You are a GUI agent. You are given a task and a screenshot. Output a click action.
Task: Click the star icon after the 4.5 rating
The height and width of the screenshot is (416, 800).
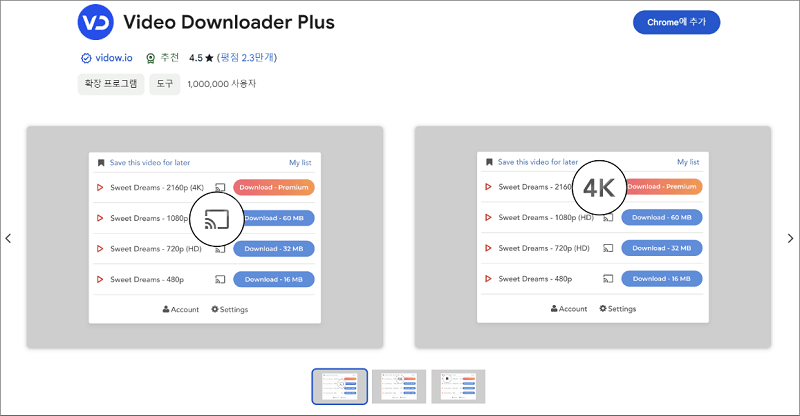[x=209, y=58]
